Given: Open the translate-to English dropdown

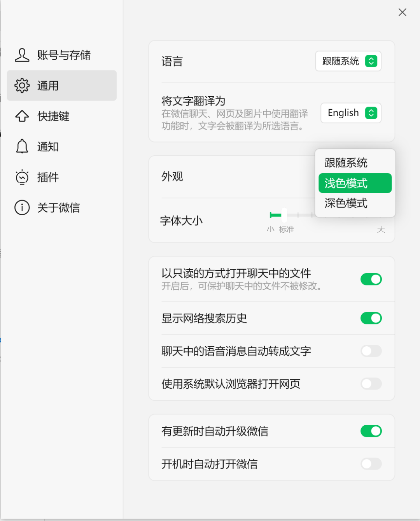Looking at the screenshot, I should tap(350, 113).
